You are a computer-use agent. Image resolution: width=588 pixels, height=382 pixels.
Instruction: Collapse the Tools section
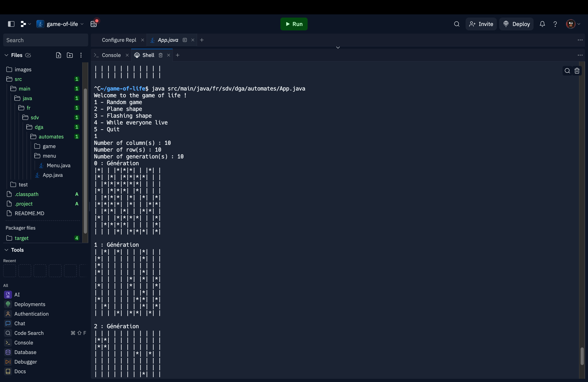pos(6,250)
